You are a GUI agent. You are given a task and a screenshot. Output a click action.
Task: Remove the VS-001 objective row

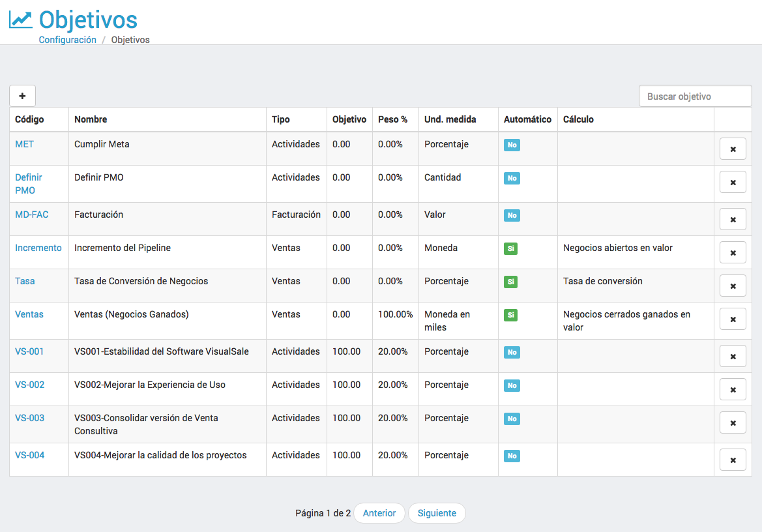(733, 357)
